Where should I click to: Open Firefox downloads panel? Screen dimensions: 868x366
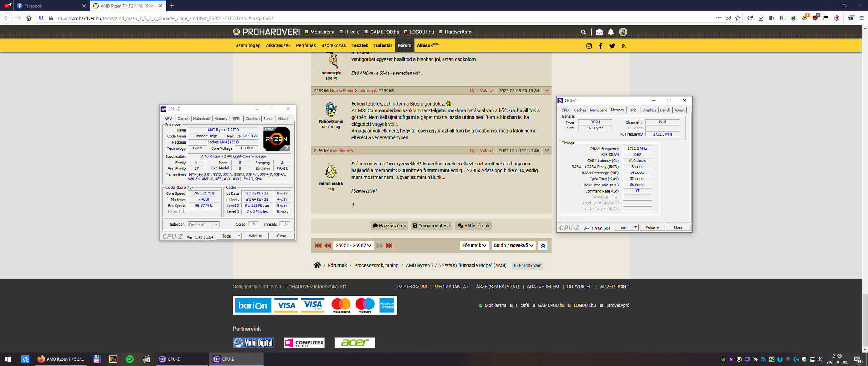coord(761,18)
